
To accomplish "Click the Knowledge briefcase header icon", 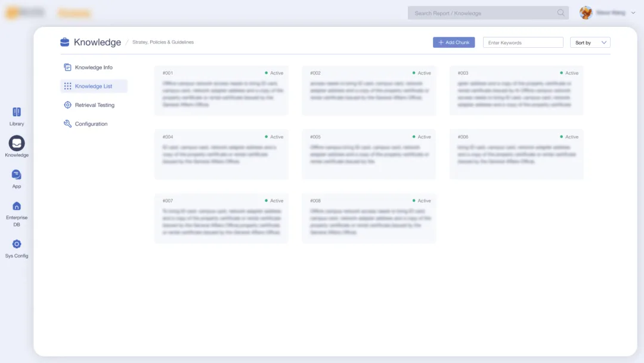I will pos(65,42).
